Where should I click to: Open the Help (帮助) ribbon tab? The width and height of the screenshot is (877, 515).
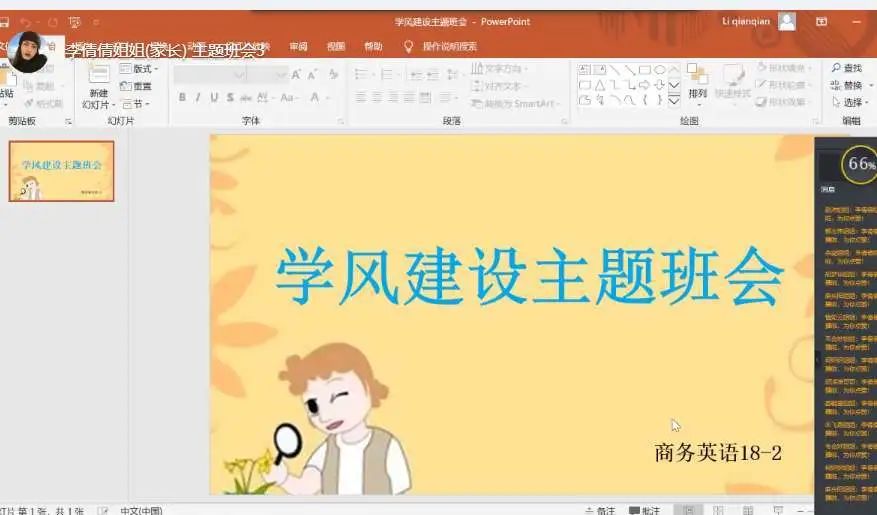pyautogui.click(x=373, y=46)
